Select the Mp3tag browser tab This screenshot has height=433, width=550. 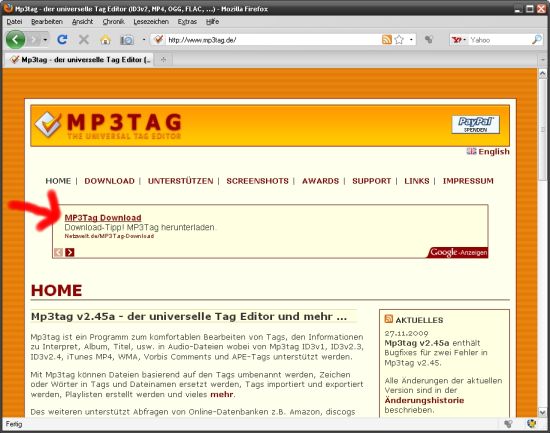[79, 60]
